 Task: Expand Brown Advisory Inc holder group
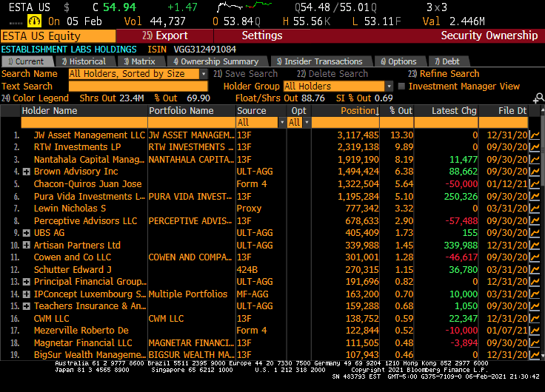27,172
